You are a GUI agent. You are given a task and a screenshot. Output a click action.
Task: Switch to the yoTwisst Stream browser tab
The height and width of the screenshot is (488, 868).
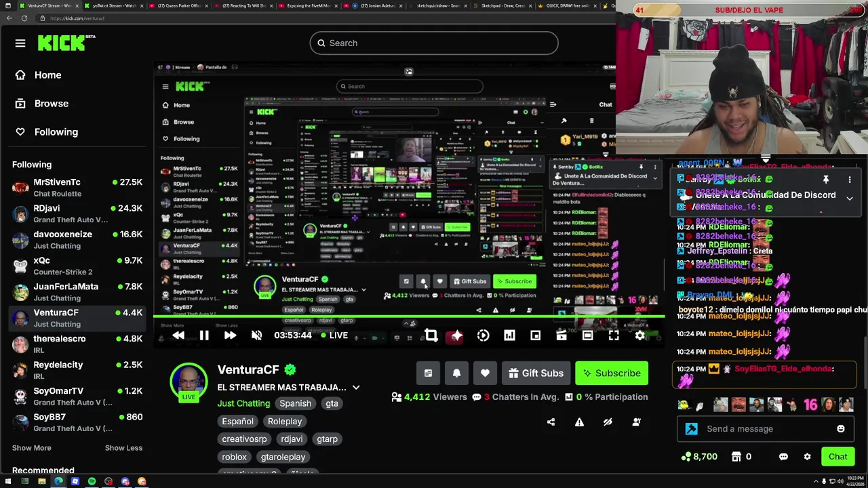coord(114,5)
